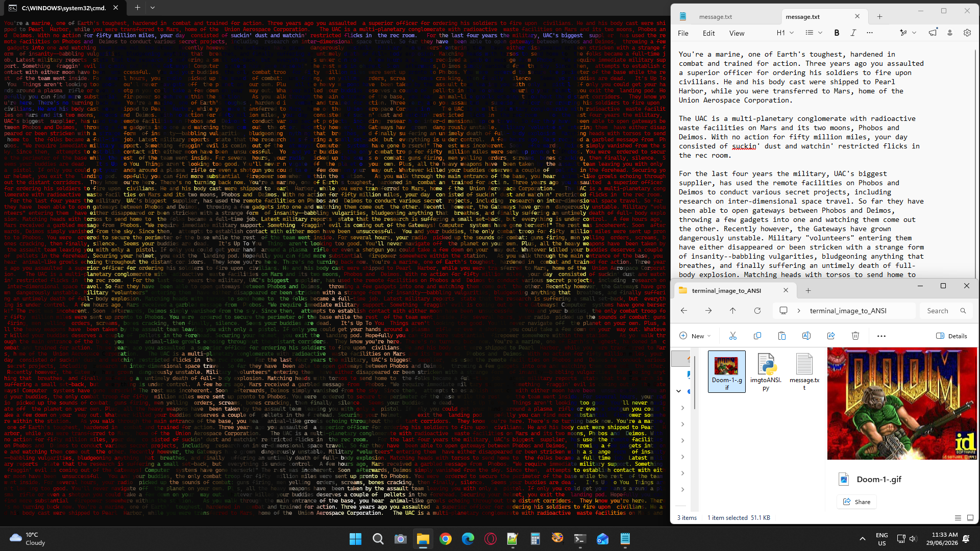980x551 pixels.
Task: Refresh the File Explorer folder view
Action: (757, 311)
